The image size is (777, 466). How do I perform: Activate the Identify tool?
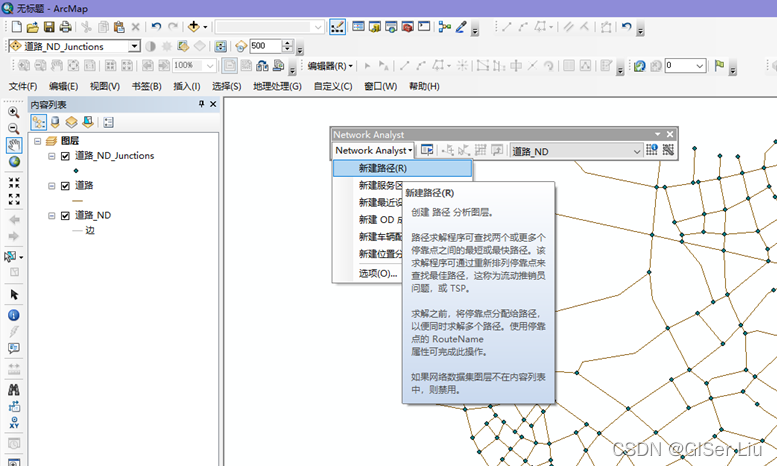click(x=14, y=315)
